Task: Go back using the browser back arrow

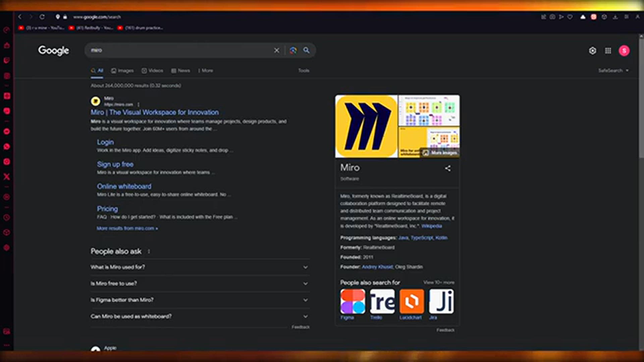Action: click(20, 17)
